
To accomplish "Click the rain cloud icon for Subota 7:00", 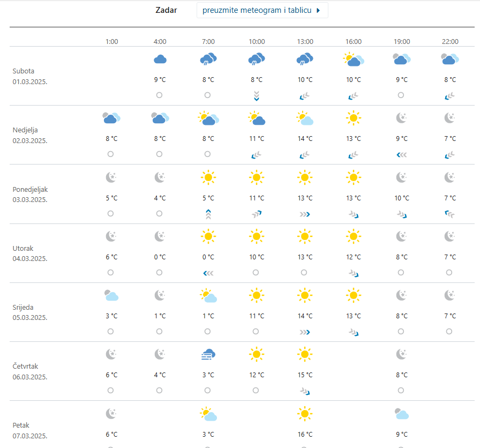I will point(208,59).
